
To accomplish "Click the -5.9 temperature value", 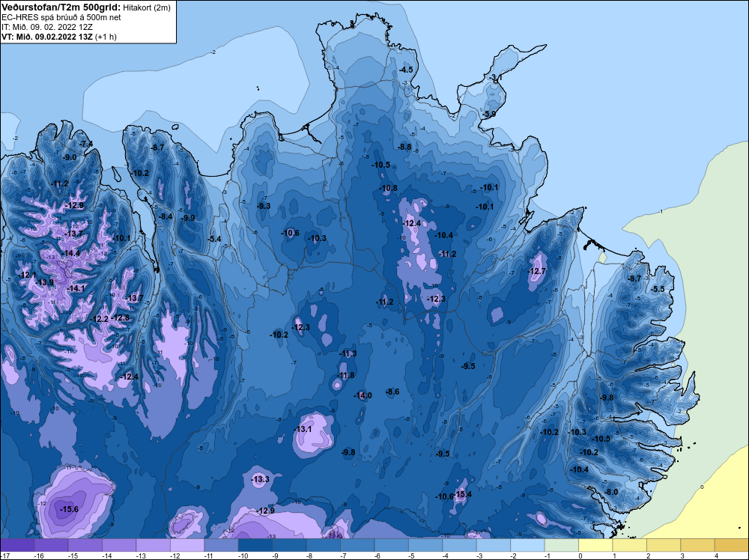I will click(x=488, y=114).
